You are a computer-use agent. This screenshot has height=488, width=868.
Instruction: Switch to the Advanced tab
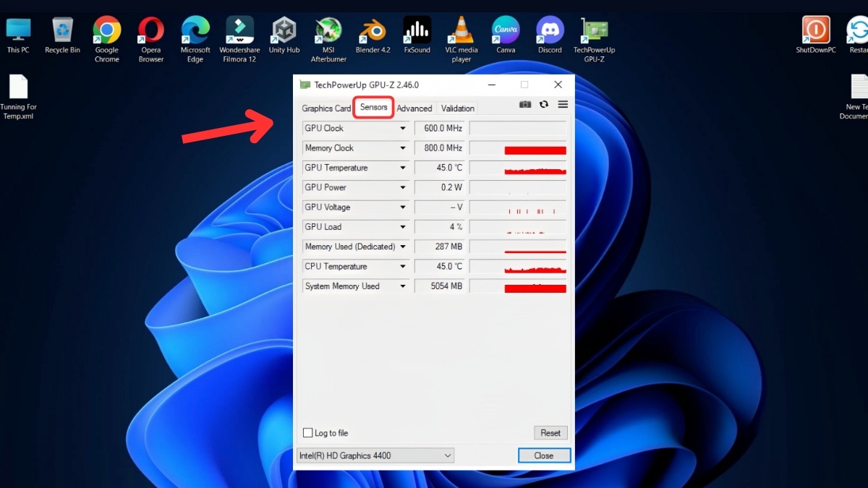(x=414, y=108)
